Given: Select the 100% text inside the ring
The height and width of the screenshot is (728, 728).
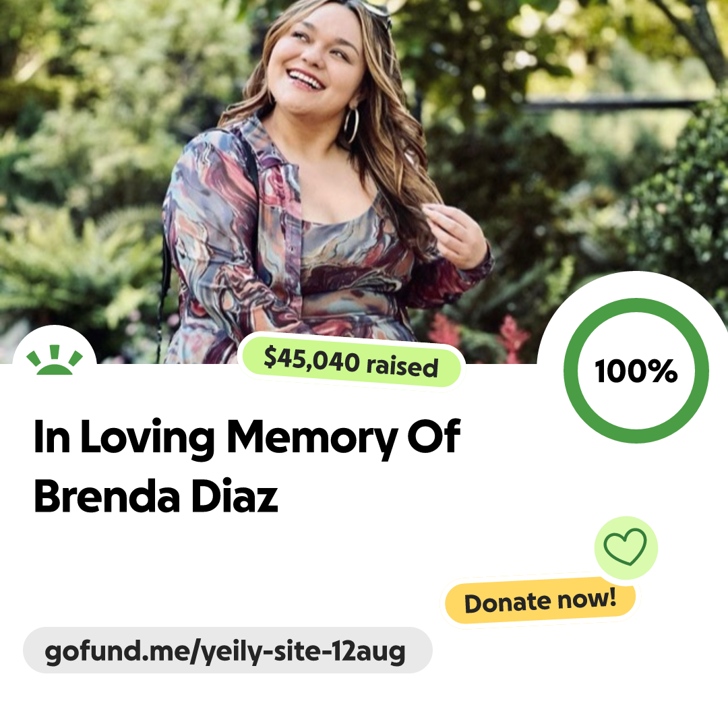Looking at the screenshot, I should [636, 371].
